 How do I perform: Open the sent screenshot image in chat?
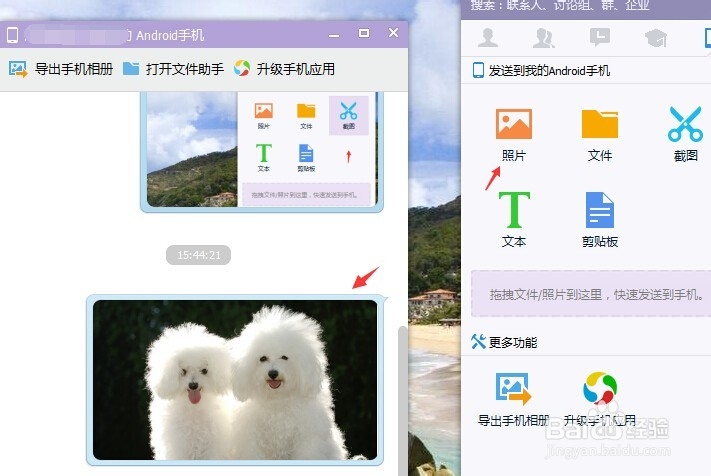click(261, 150)
